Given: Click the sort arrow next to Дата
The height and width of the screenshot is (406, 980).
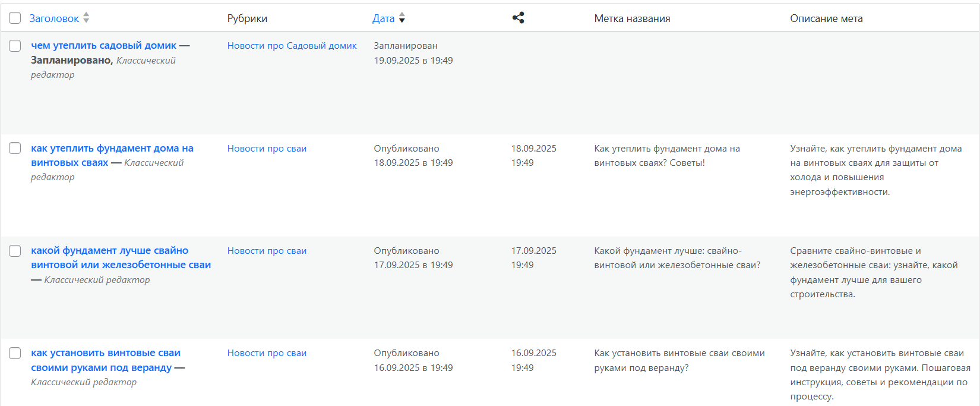Looking at the screenshot, I should (402, 18).
